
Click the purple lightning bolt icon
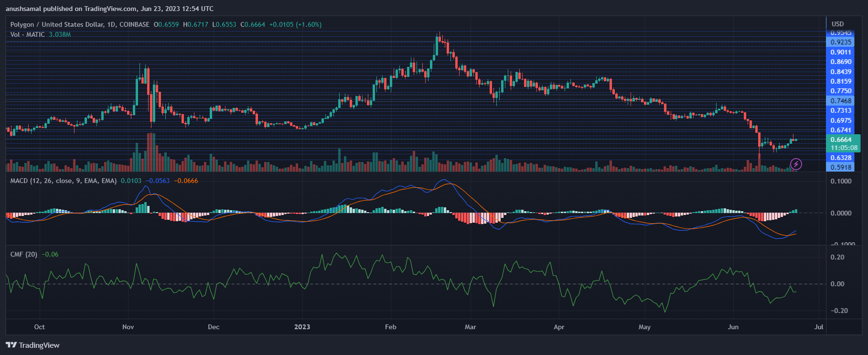point(796,164)
